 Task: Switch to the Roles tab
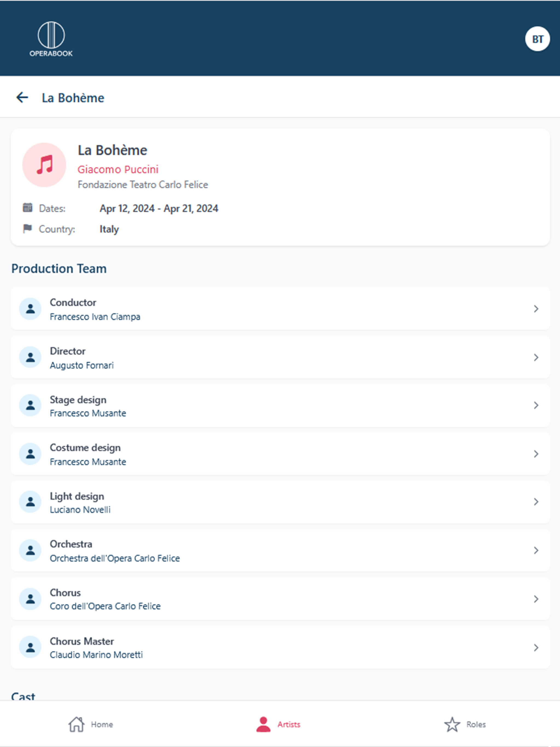click(x=465, y=724)
